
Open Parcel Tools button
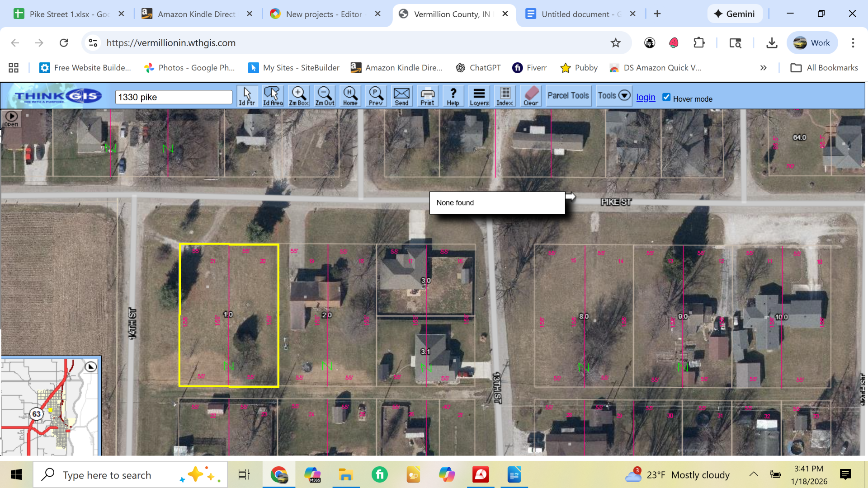[x=568, y=95]
